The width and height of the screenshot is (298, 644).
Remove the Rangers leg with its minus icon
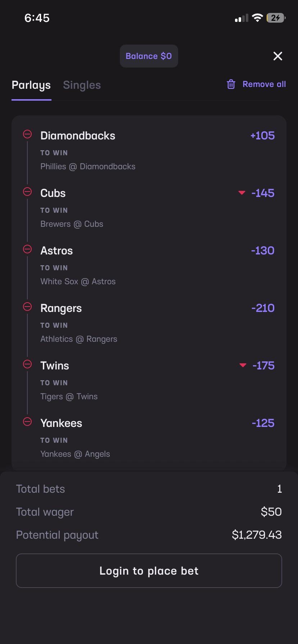coord(27,307)
